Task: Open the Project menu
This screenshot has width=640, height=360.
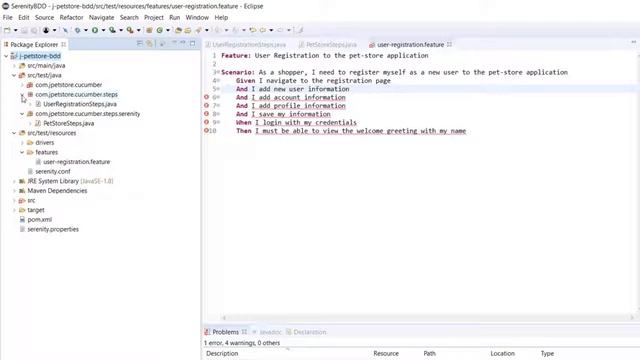Action: point(153,18)
